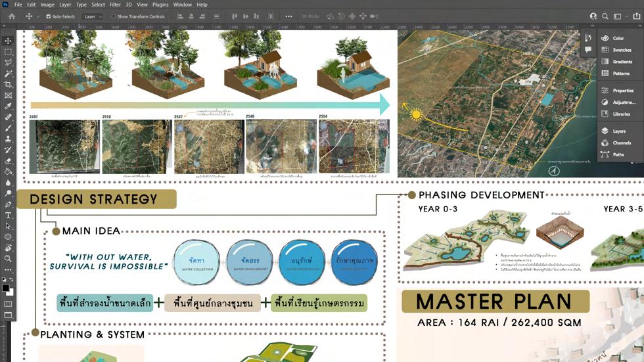The height and width of the screenshot is (362, 644).
Task: Select the Pen tool
Action: pyautogui.click(x=8, y=204)
